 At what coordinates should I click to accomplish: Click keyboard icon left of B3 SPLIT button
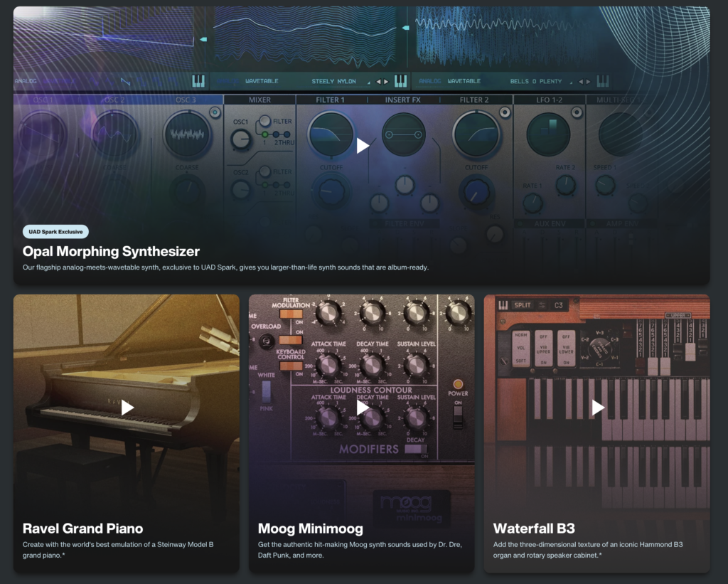pyautogui.click(x=503, y=305)
